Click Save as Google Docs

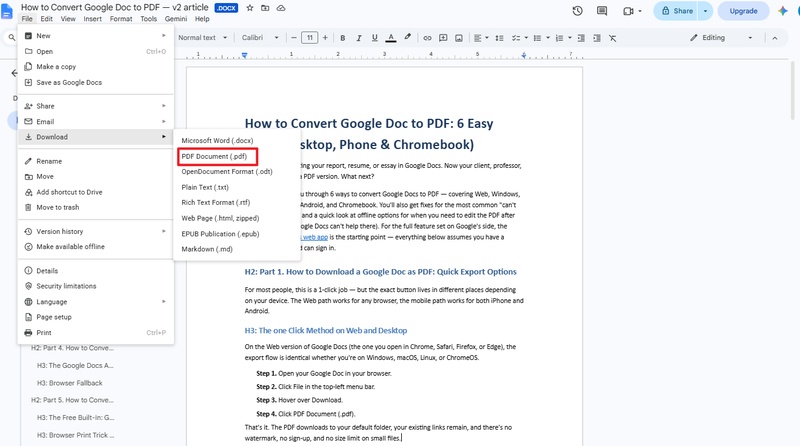(96, 82)
